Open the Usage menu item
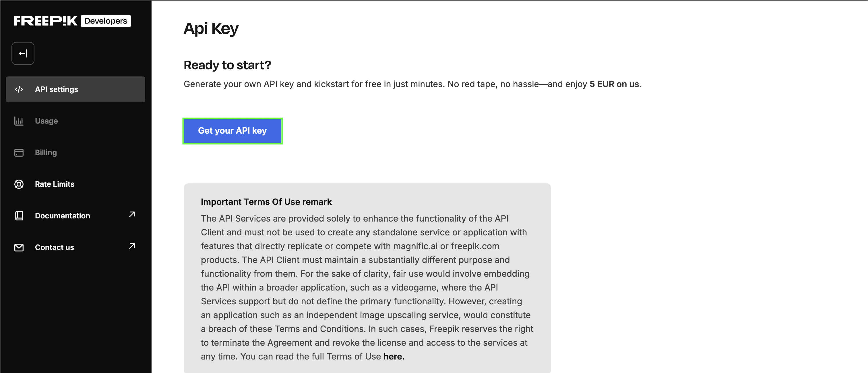The width and height of the screenshot is (868, 373). [x=46, y=121]
